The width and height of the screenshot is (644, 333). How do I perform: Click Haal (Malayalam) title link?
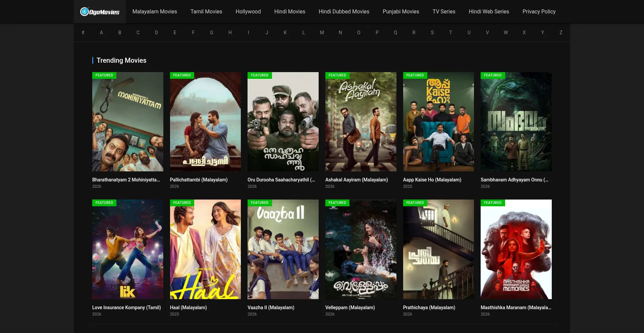click(188, 308)
